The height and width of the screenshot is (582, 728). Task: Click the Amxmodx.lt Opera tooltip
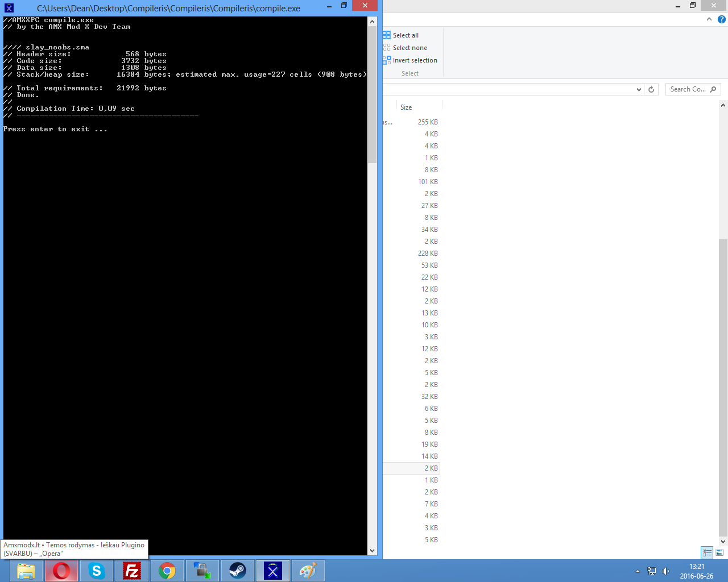pyautogui.click(x=74, y=549)
